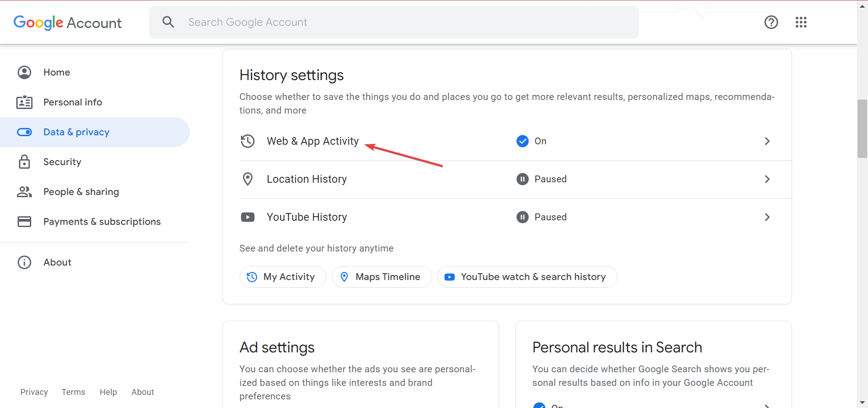This screenshot has height=408, width=868.
Task: Click the search magnifier icon
Action: (168, 22)
